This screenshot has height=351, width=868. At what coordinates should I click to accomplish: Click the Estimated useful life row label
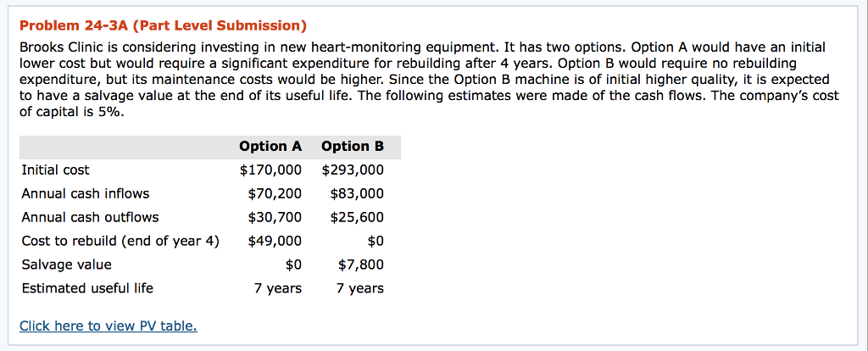pyautogui.click(x=87, y=288)
